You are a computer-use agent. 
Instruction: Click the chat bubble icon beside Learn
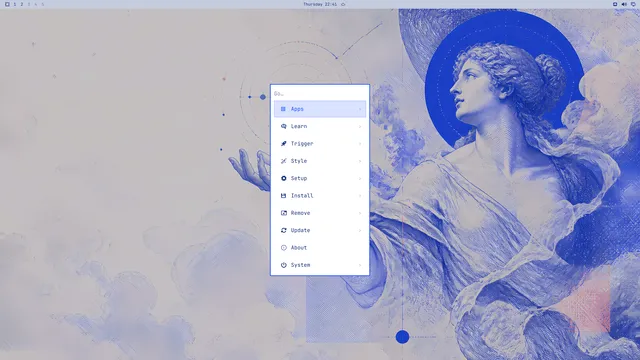283,126
